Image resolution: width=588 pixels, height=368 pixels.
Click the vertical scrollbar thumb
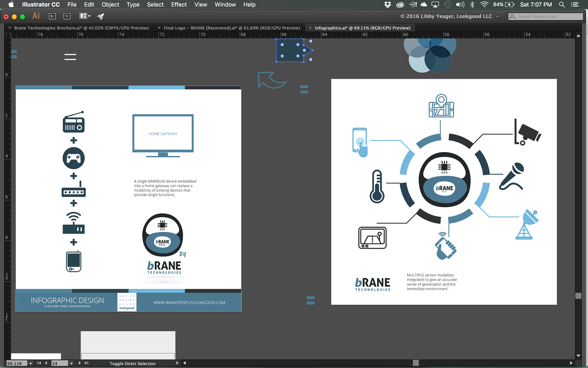click(x=578, y=296)
